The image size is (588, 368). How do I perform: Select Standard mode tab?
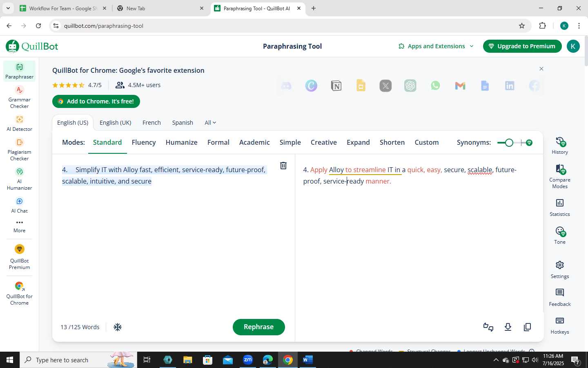[x=107, y=142]
